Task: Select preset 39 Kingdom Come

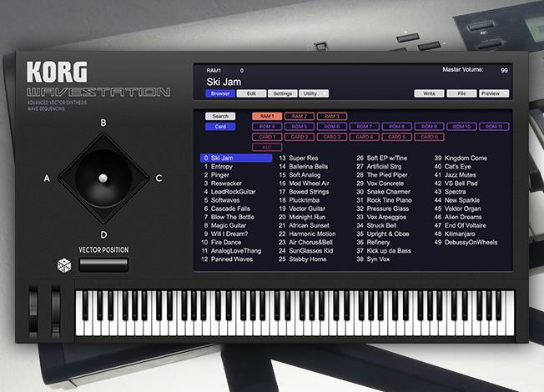Action: 461,158
